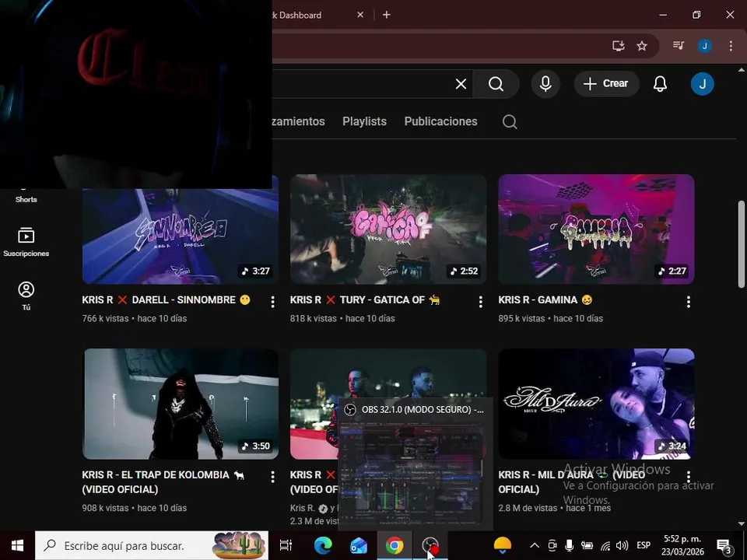This screenshot has width=747, height=560.
Task: Play the GATICA OF video thumbnail
Action: click(388, 229)
